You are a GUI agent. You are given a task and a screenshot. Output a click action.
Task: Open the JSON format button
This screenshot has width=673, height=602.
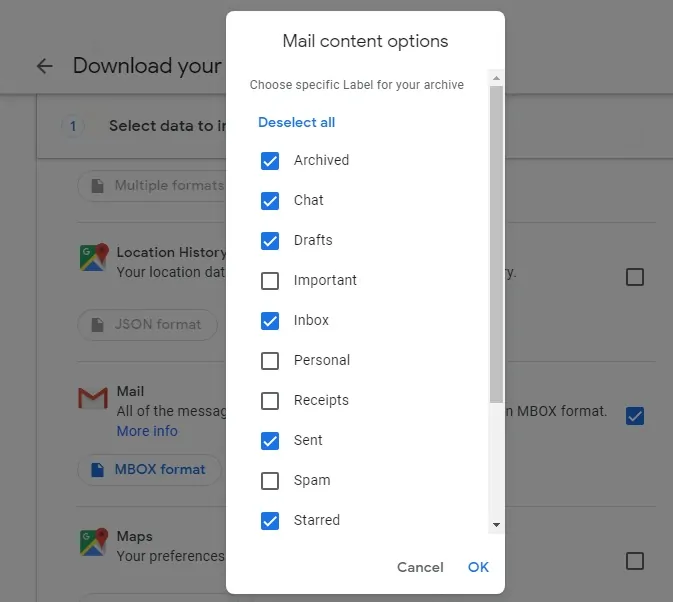pyautogui.click(x=148, y=325)
